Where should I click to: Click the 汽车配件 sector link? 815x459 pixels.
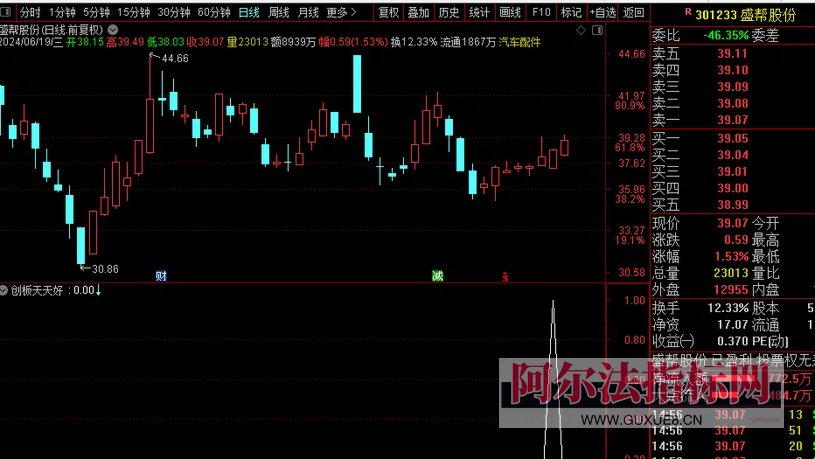tap(520, 42)
